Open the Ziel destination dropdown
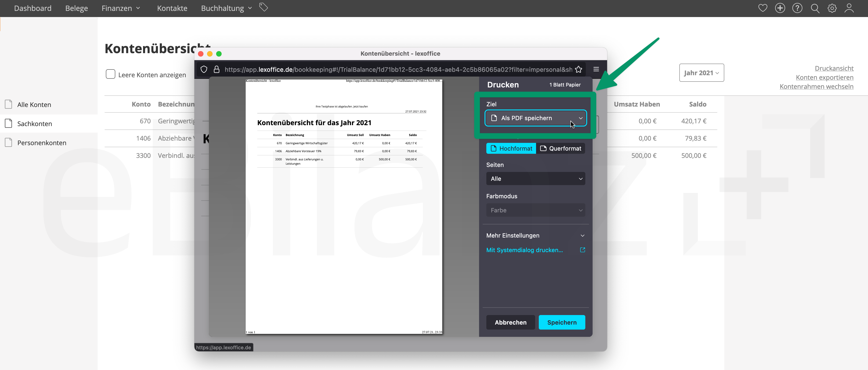The width and height of the screenshot is (868, 370). click(x=535, y=118)
